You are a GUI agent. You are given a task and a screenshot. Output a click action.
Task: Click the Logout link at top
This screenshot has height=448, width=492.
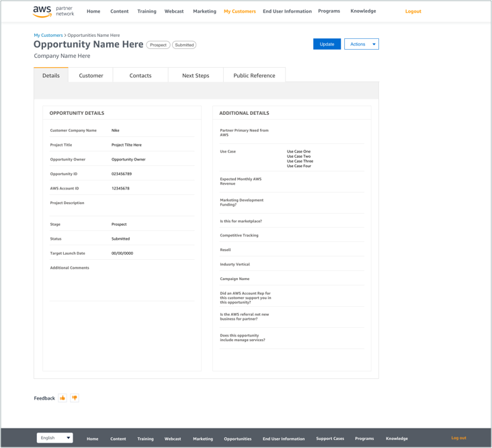(x=413, y=11)
